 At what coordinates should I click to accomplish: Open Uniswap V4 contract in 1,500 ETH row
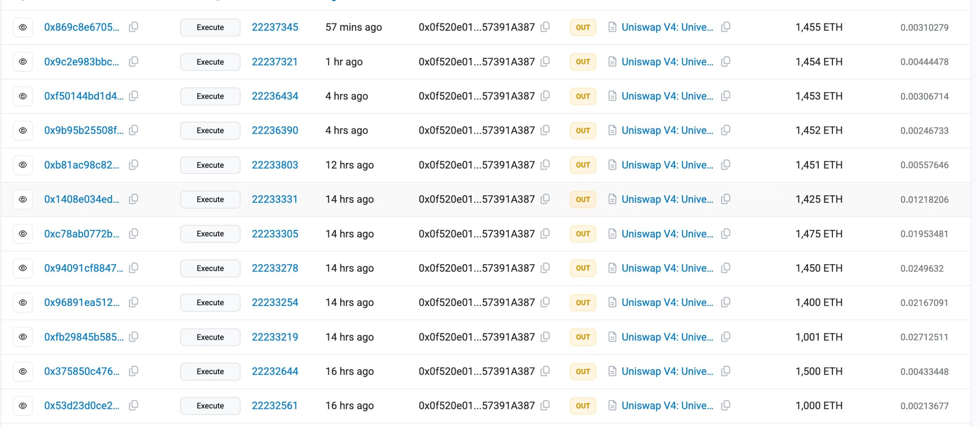[x=667, y=371]
